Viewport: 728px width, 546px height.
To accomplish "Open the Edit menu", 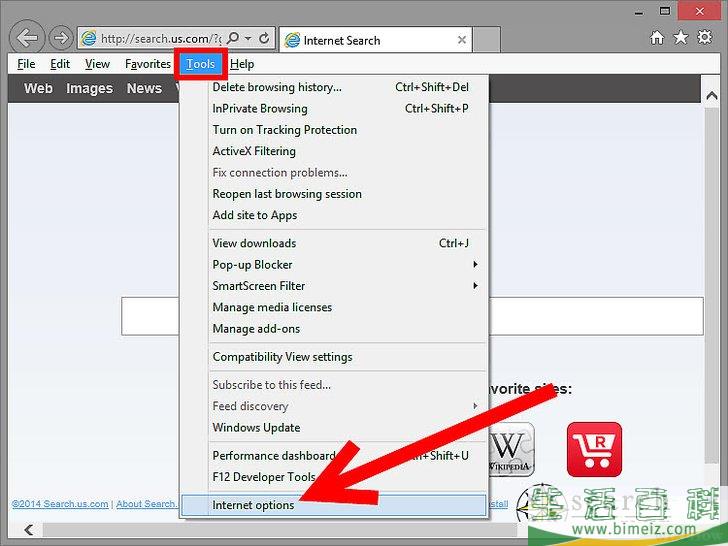I will coord(60,64).
